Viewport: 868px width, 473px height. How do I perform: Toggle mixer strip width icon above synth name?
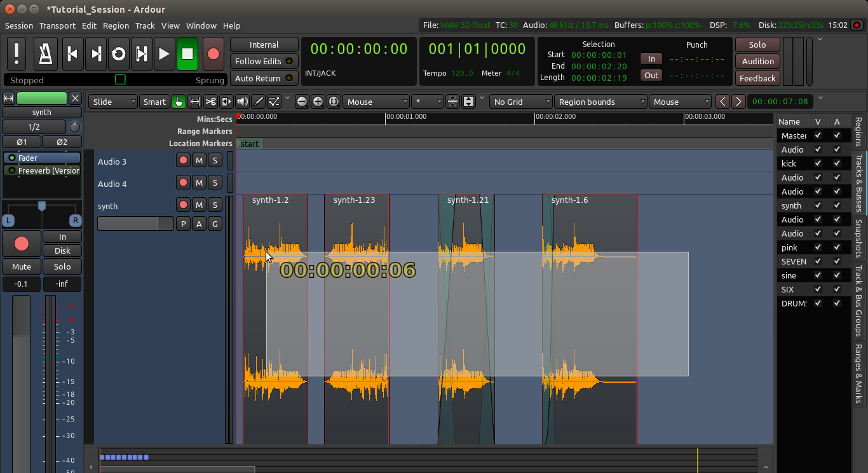pyautogui.click(x=9, y=99)
